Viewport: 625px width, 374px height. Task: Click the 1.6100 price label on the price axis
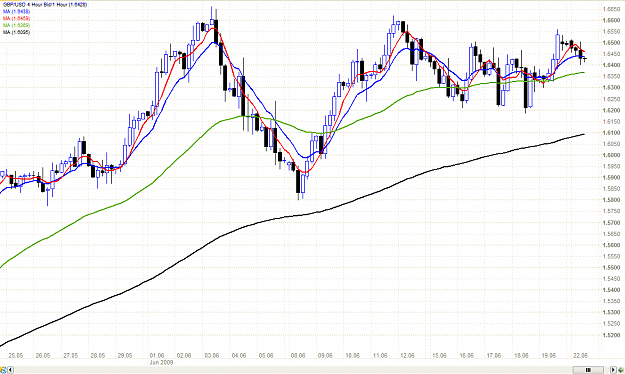611,132
